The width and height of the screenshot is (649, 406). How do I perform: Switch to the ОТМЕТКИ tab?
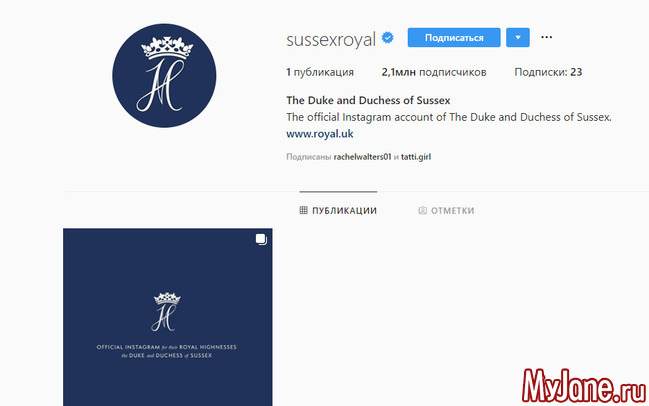point(446,210)
